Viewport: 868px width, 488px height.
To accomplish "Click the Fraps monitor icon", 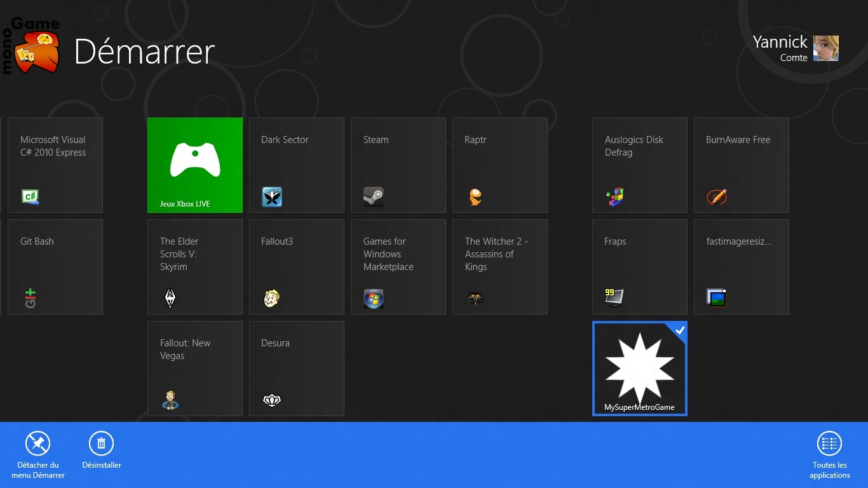I will 615,298.
